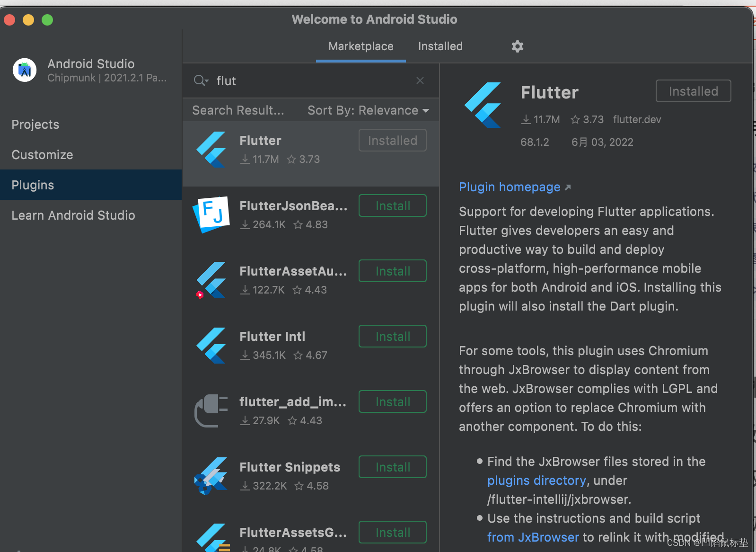
Task: Select the FlutterAssetAu... plugin name
Action: 293,271
